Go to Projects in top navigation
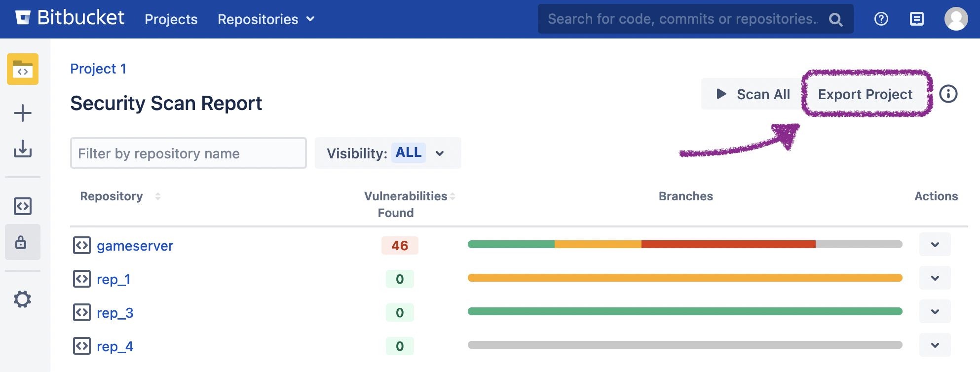The image size is (980, 372). point(171,19)
